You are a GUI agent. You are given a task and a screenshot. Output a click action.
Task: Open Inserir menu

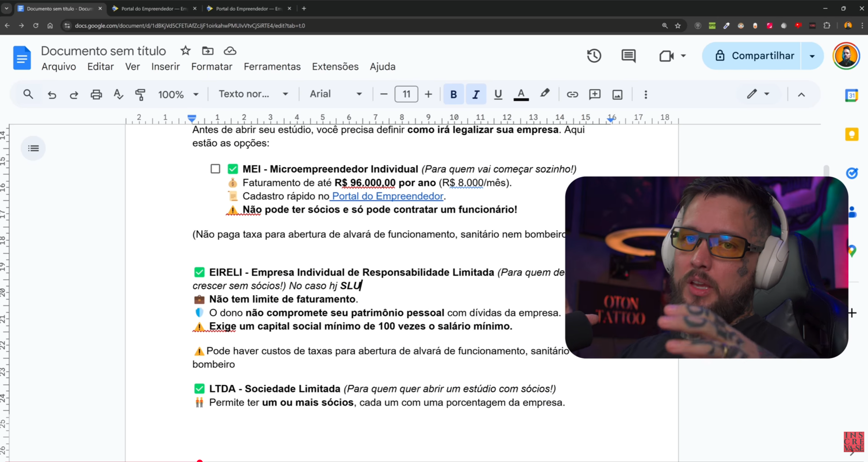[166, 67]
